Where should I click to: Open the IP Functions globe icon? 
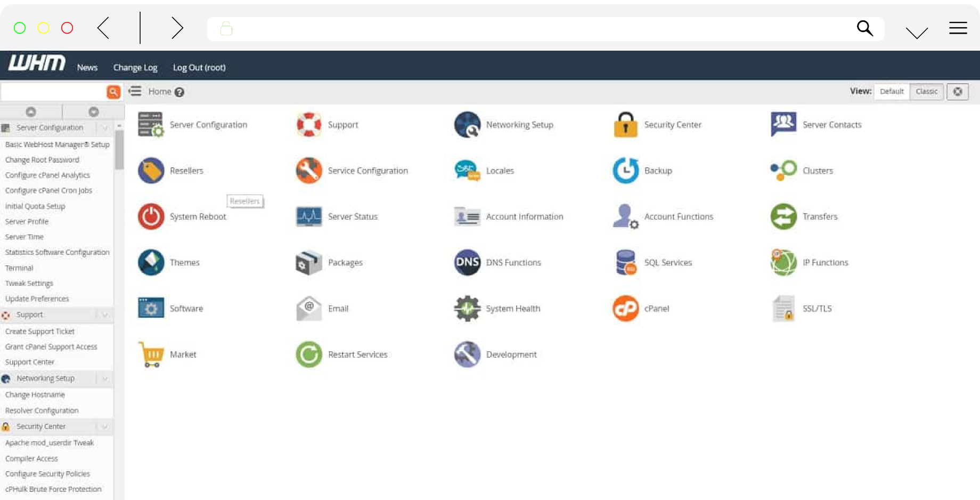coord(783,262)
